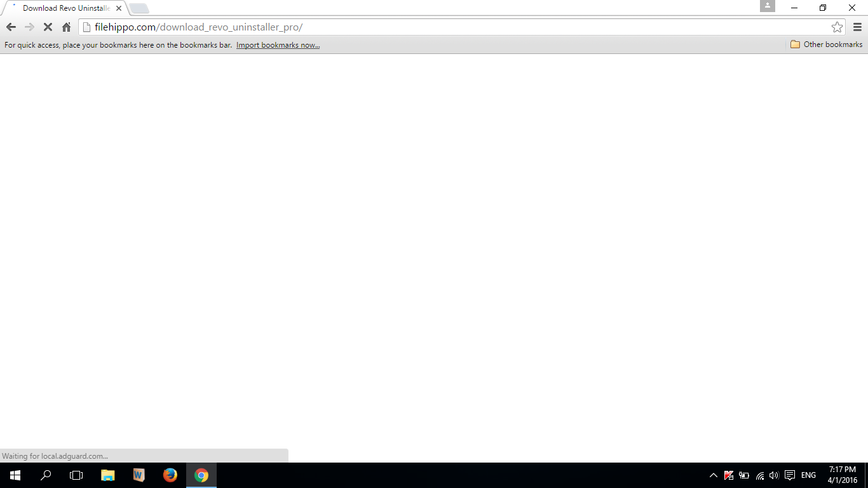The image size is (868, 488).
Task: Open Word from the taskbar
Action: [139, 475]
